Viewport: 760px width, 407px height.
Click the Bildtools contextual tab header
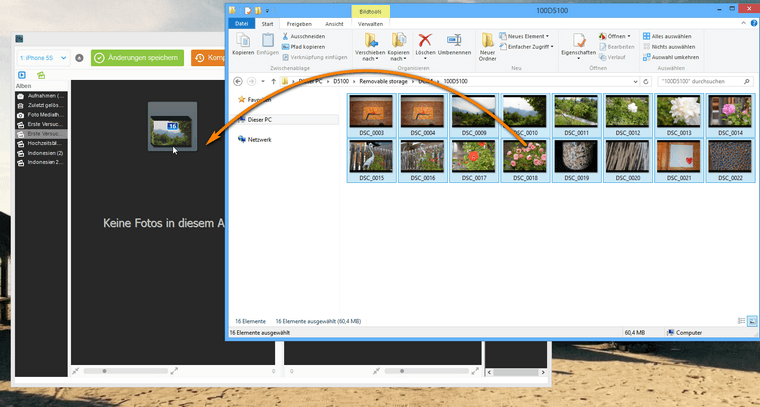coord(370,11)
